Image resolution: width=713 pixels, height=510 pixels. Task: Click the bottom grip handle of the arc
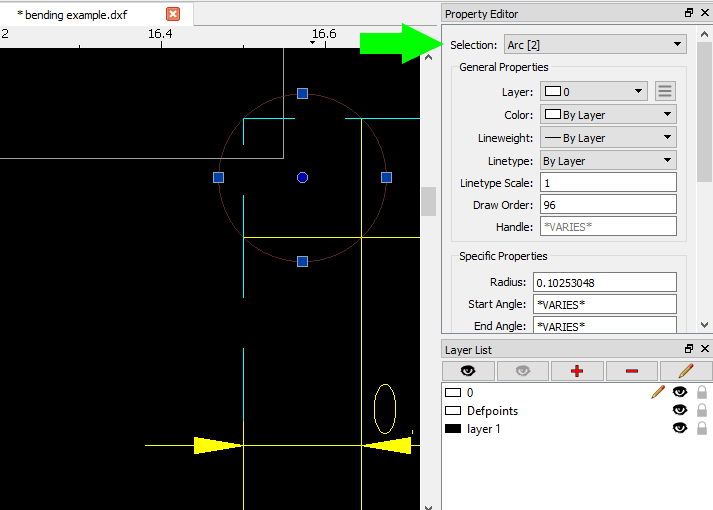[x=302, y=261]
